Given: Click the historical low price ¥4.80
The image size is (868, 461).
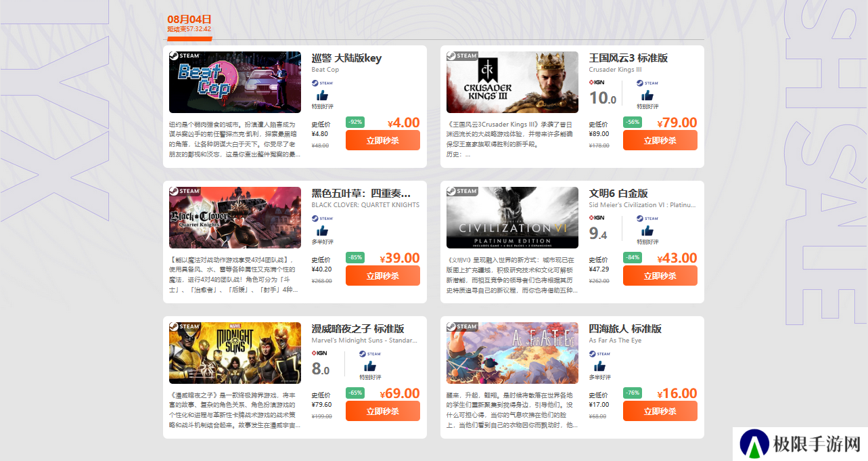Looking at the screenshot, I should click(319, 133).
